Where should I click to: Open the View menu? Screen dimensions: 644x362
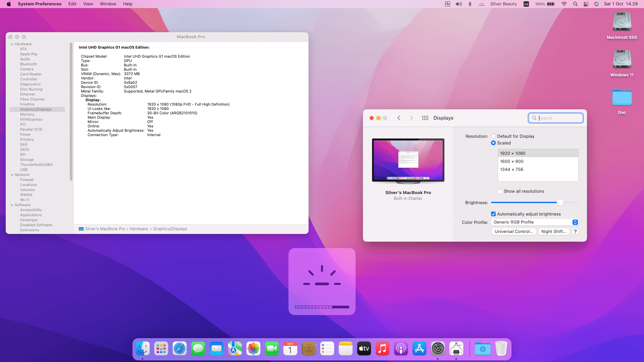point(88,4)
